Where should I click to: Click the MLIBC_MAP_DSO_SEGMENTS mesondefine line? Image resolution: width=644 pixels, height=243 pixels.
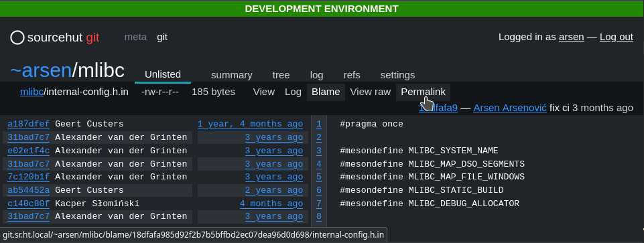point(432,164)
